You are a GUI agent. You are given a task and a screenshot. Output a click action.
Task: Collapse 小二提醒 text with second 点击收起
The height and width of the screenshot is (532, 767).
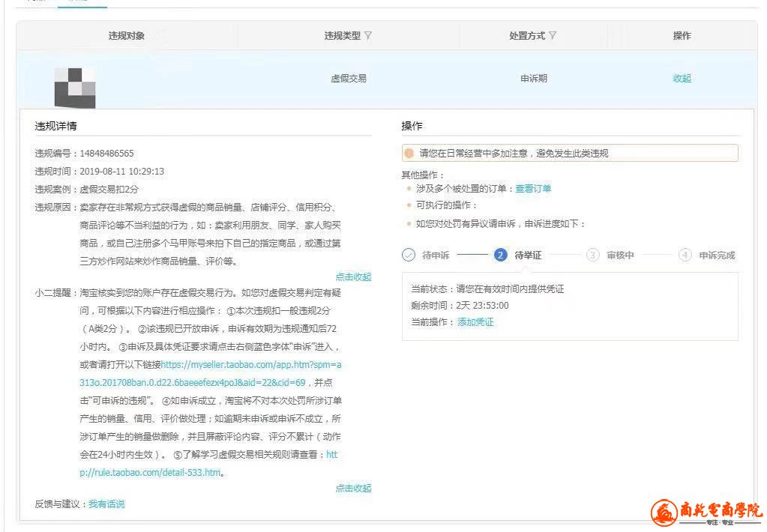coord(353,488)
